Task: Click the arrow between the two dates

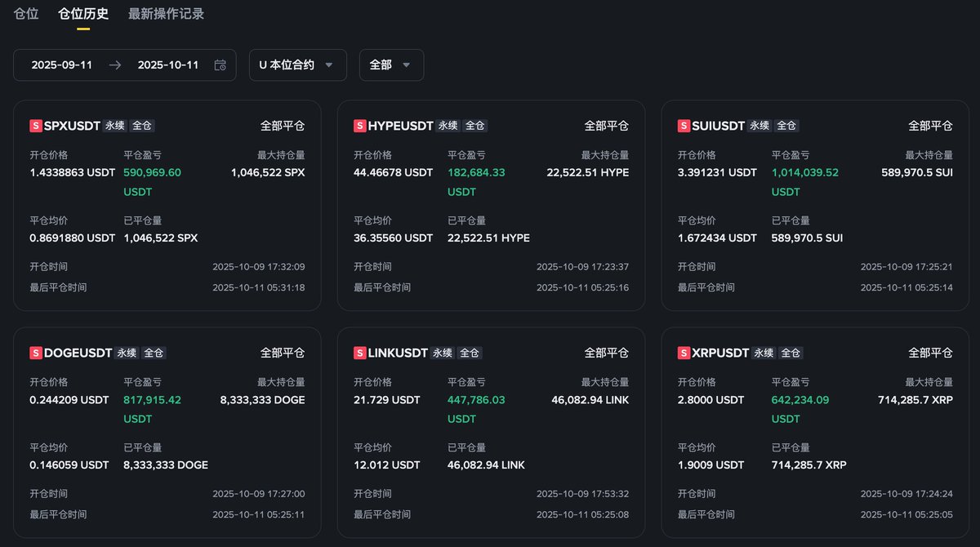Action: click(x=115, y=65)
